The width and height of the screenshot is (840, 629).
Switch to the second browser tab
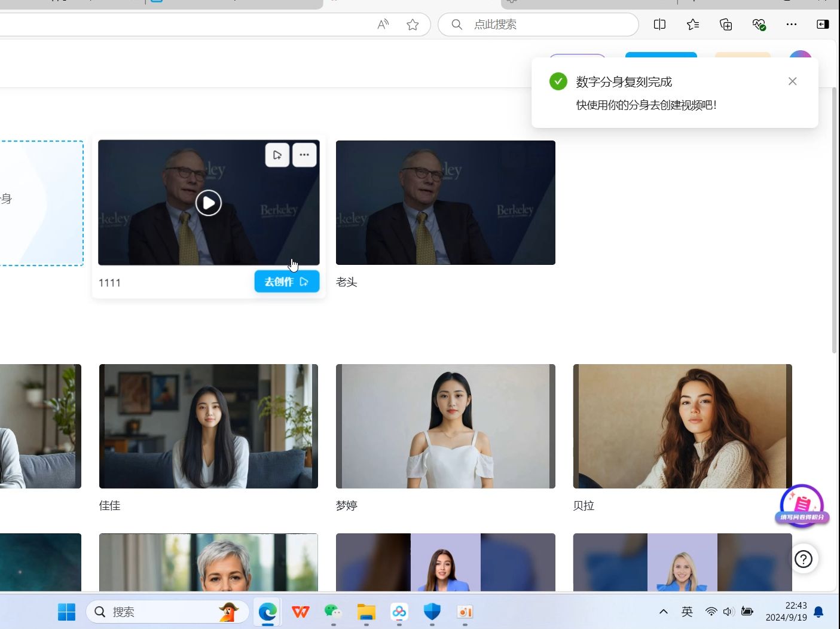[x=233, y=4]
